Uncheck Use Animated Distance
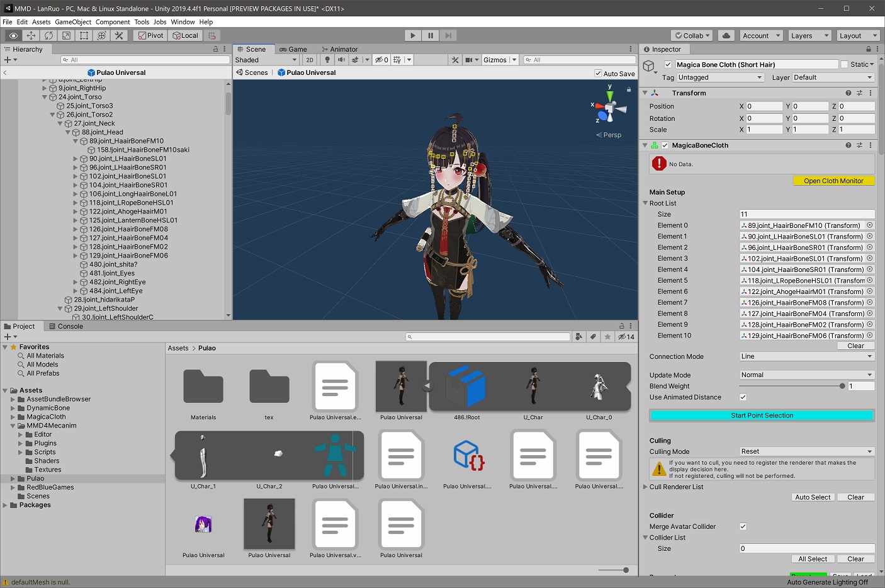The image size is (885, 588). pyautogui.click(x=743, y=397)
